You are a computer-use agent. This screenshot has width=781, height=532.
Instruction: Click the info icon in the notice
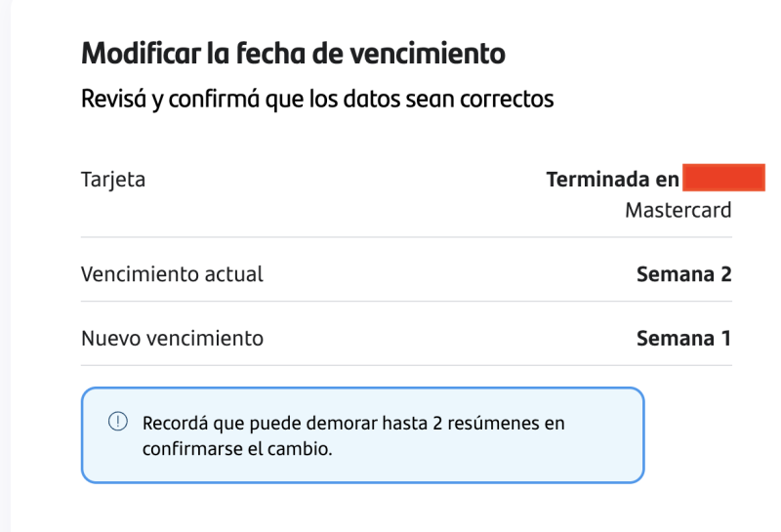pos(117,423)
